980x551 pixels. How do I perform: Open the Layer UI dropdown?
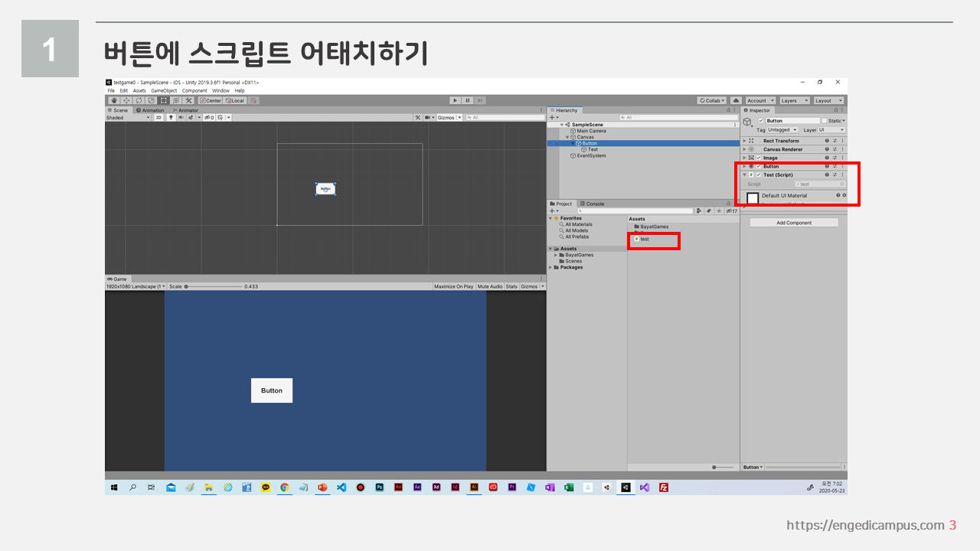[831, 130]
